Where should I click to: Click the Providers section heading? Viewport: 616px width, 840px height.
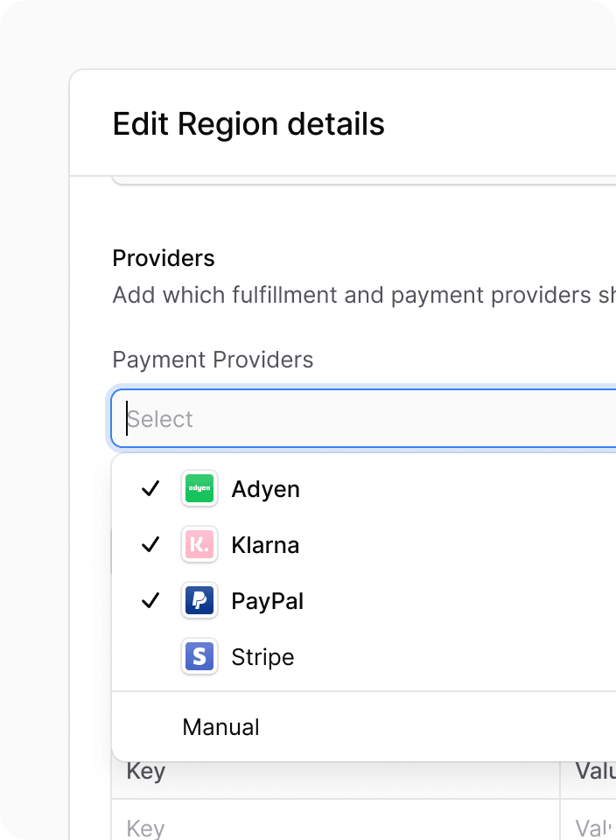tap(164, 258)
